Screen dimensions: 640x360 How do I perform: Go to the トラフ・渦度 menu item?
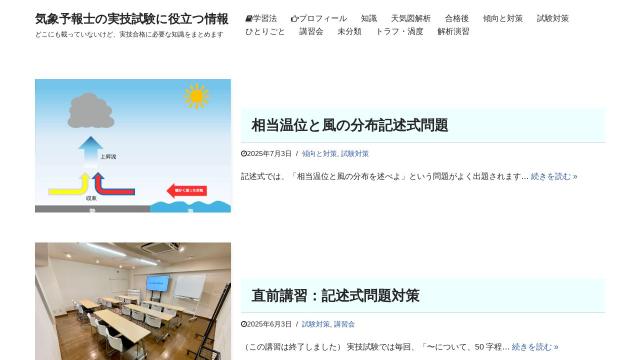(399, 31)
